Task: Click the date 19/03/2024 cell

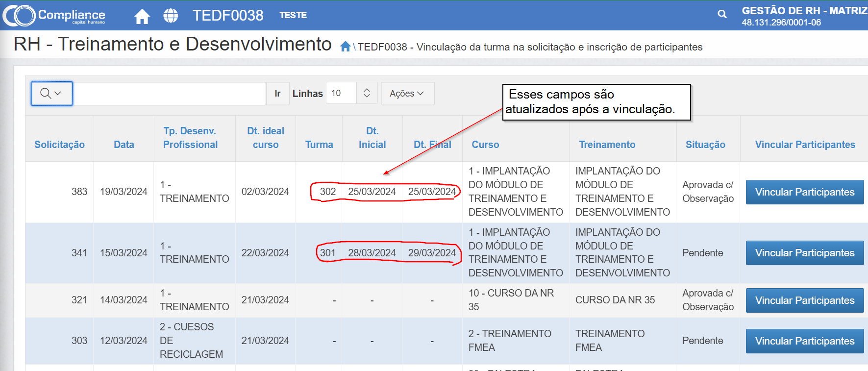Action: 124,192
